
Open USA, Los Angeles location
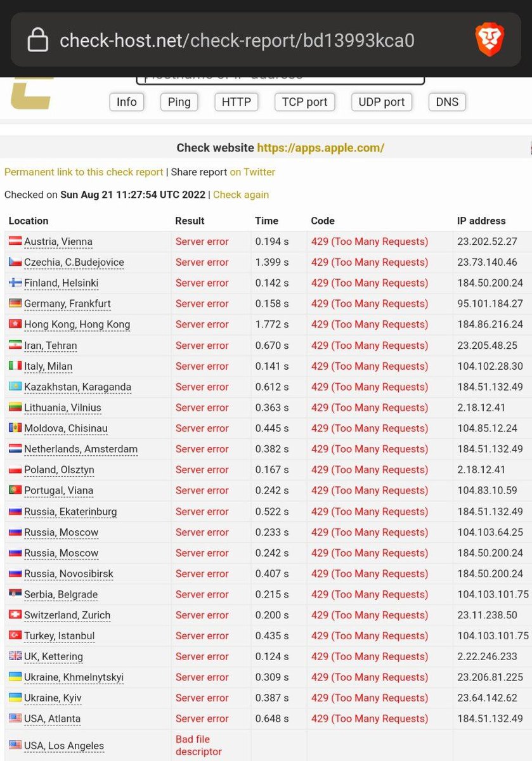coord(64,746)
